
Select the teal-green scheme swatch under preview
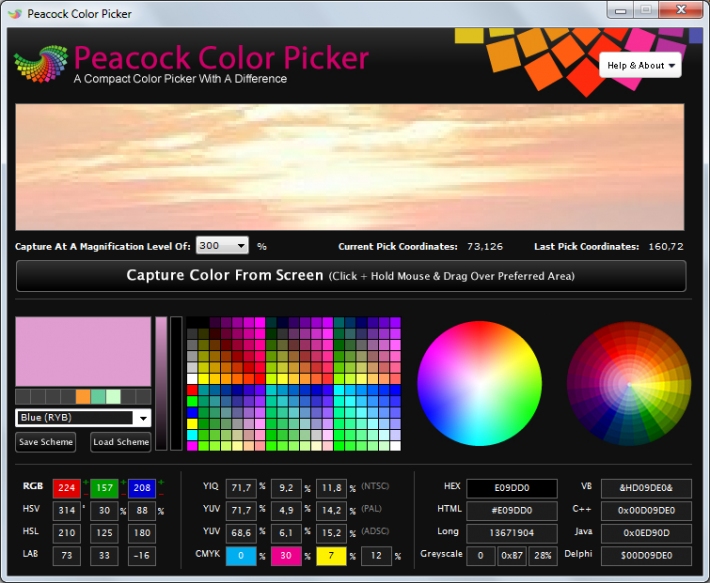click(98, 397)
